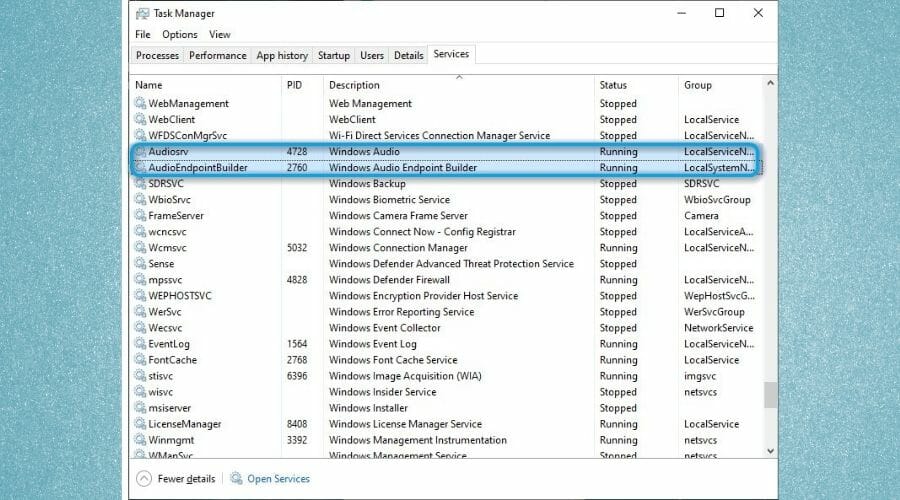
Task: Click the Windows Biometric Service description
Action: (389, 200)
